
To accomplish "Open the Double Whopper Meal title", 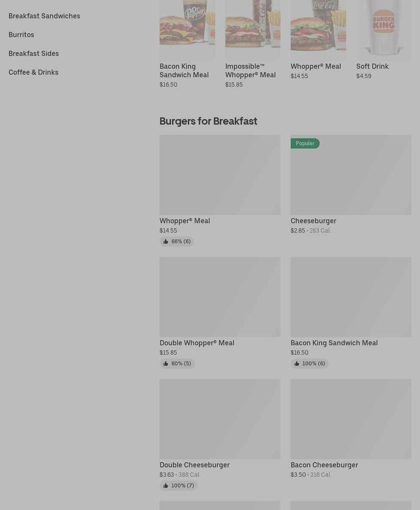I will click(197, 343).
